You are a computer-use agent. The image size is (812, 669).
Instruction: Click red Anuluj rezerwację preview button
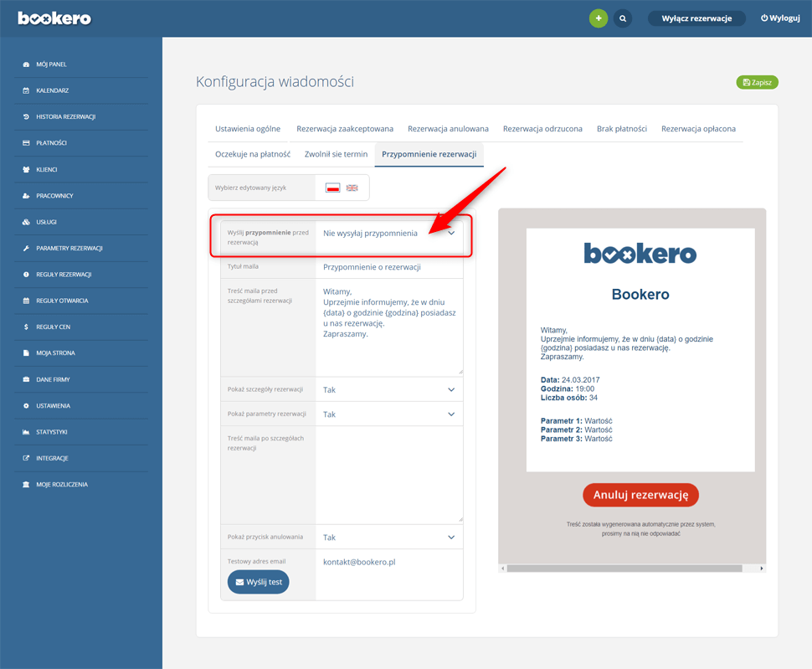[x=640, y=495]
